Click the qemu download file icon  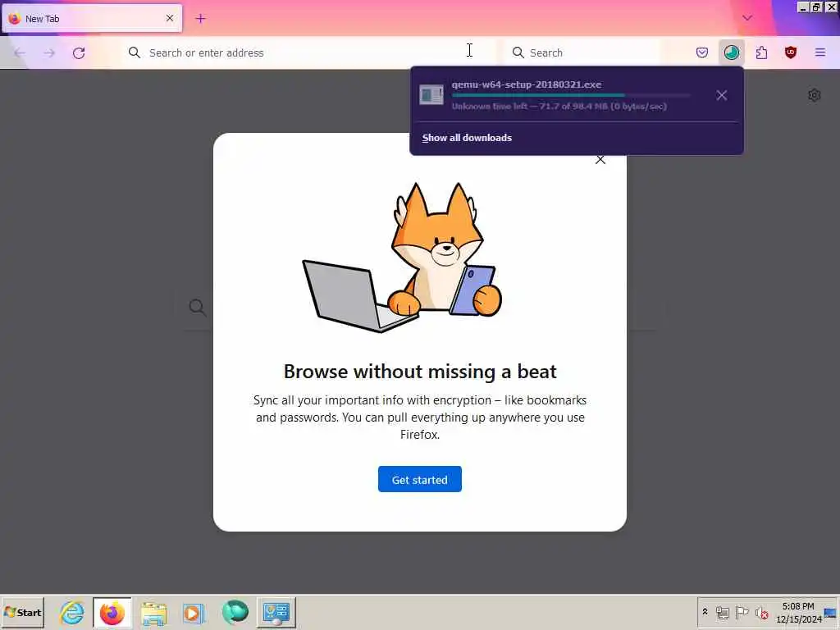point(431,95)
